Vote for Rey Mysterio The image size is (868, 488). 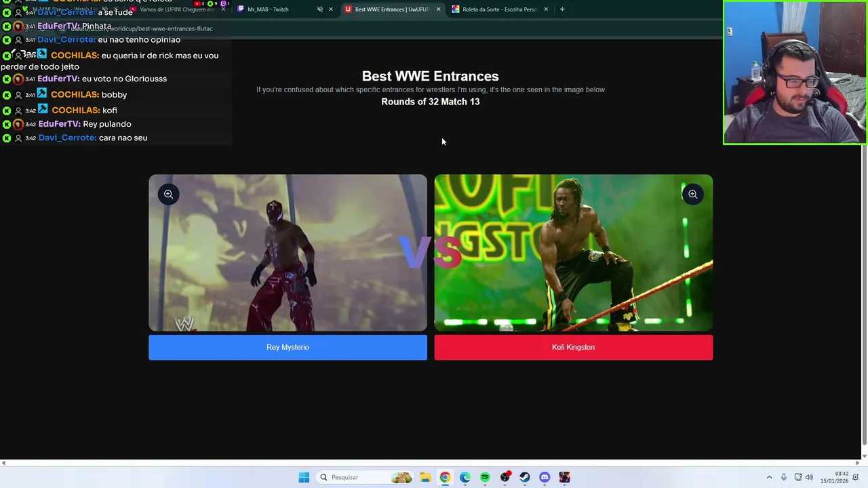[x=288, y=347]
